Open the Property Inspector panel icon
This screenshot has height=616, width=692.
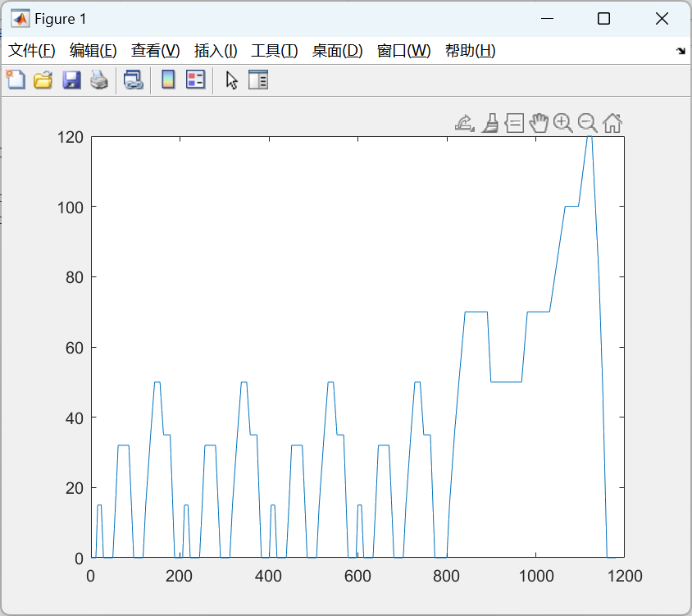258,80
